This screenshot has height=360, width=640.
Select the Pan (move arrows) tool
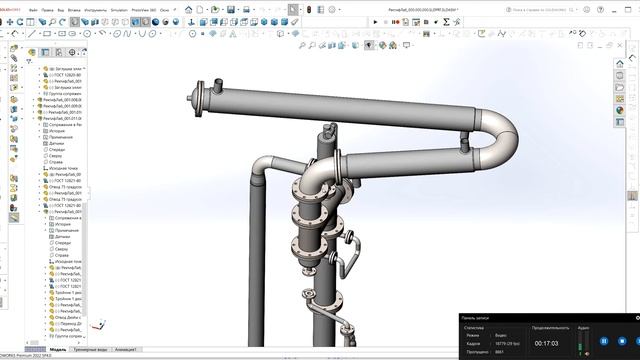click(x=10, y=22)
